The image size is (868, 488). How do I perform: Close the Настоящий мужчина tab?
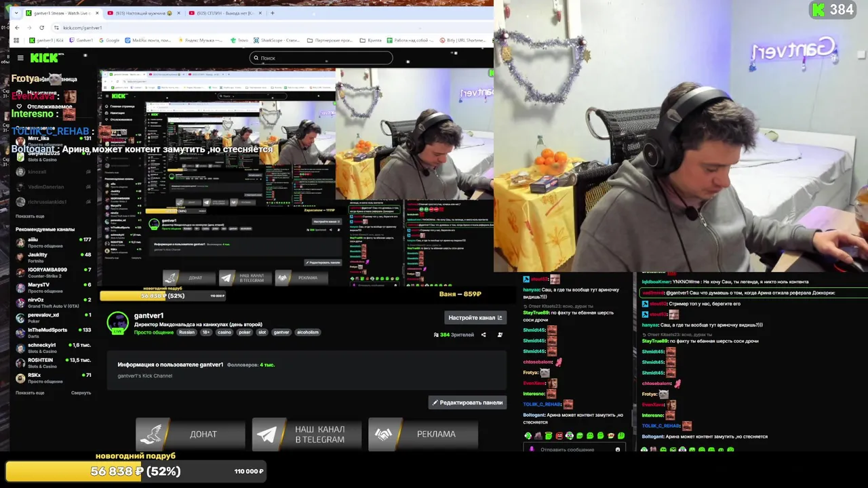(x=178, y=13)
